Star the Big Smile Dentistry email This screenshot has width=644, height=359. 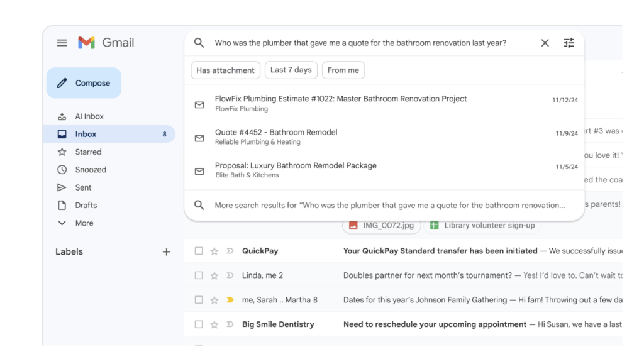(214, 324)
